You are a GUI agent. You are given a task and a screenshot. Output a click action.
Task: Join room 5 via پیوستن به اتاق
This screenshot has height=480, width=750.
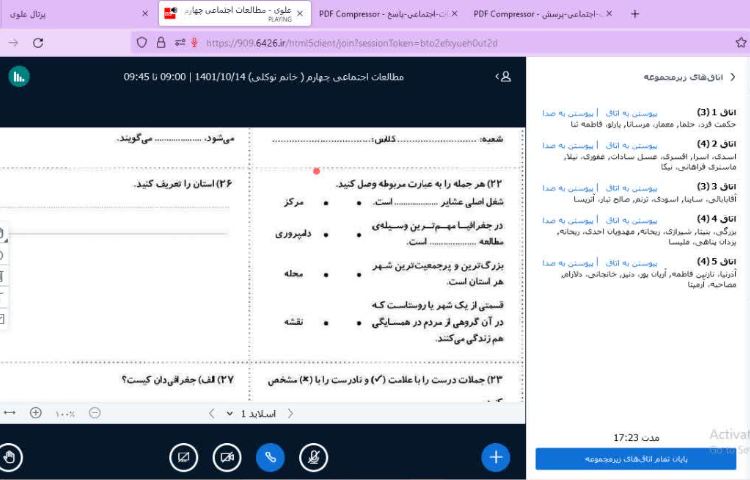click(631, 263)
